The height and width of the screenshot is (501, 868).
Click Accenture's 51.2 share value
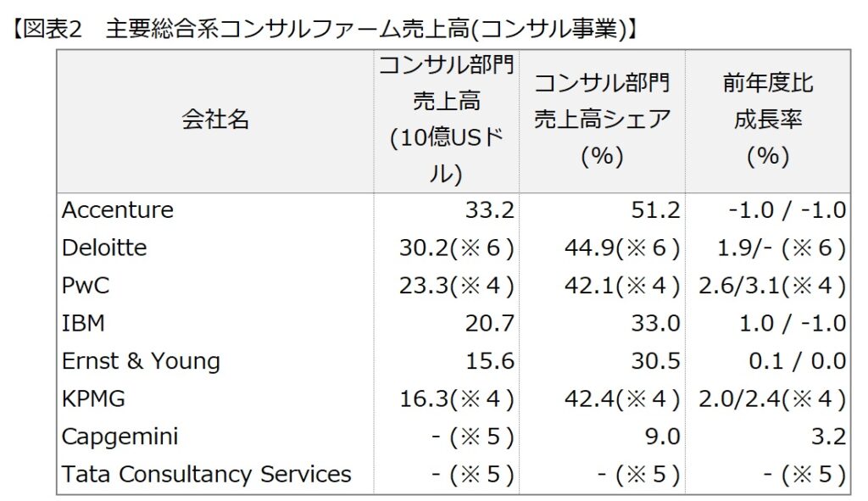coord(655,210)
